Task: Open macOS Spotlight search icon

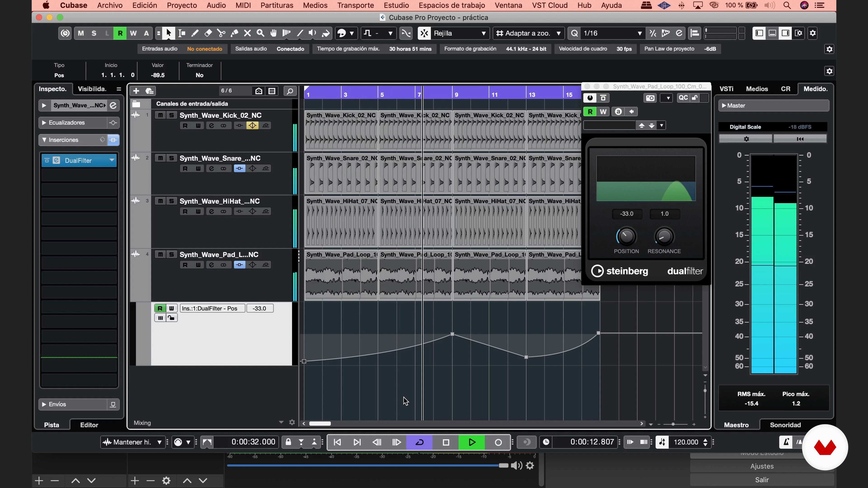Action: [787, 5]
